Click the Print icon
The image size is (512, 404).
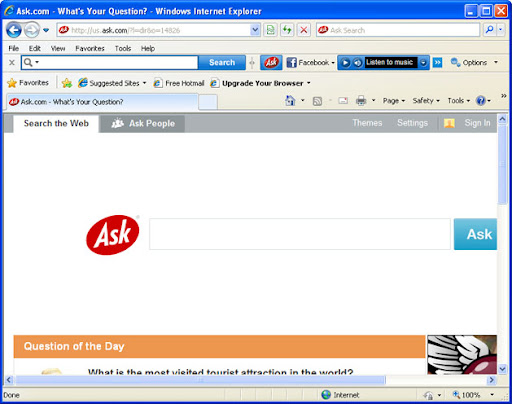[x=361, y=101]
